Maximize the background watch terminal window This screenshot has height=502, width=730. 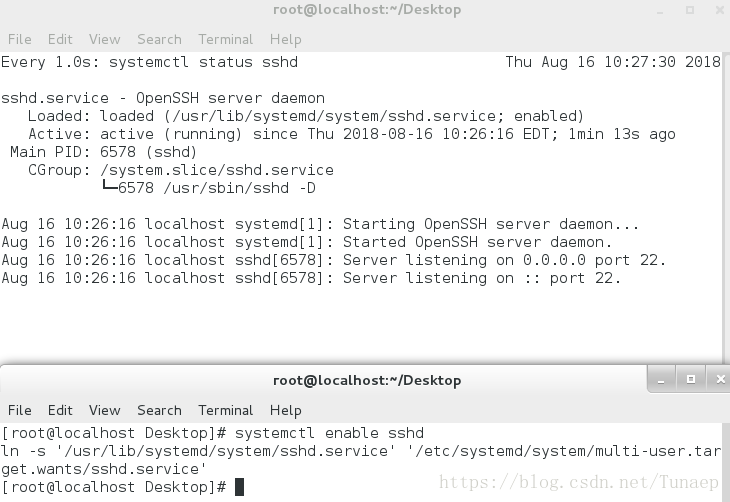[690, 10]
